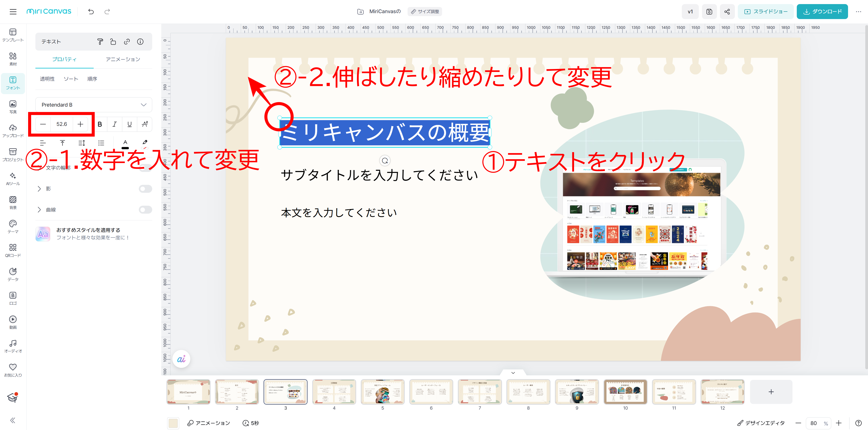This screenshot has height=430, width=868.
Task: Switch to the アニメーション tab
Action: coord(123,59)
